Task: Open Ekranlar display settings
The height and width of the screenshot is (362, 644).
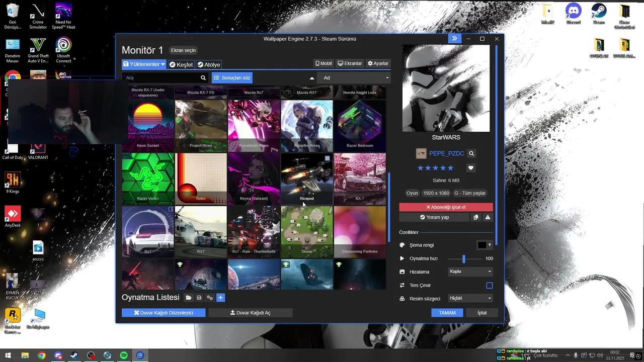Action: coord(350,63)
